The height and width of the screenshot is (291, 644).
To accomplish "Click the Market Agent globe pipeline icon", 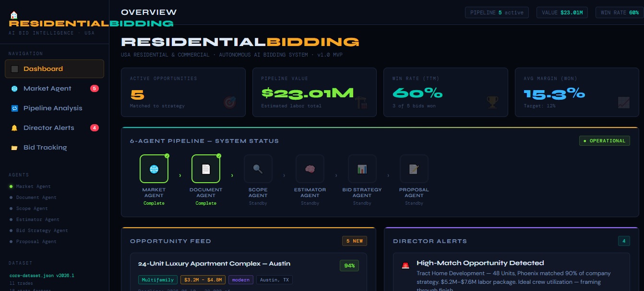I will pos(154,169).
